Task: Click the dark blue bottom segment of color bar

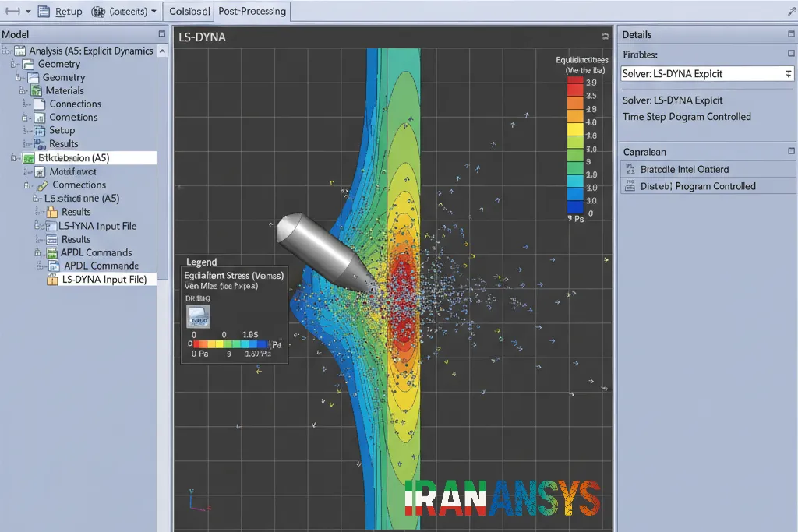Action: [x=575, y=206]
